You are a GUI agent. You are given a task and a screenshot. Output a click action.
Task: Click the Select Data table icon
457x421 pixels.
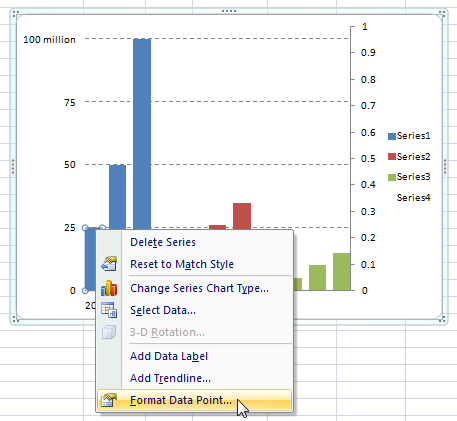point(109,310)
